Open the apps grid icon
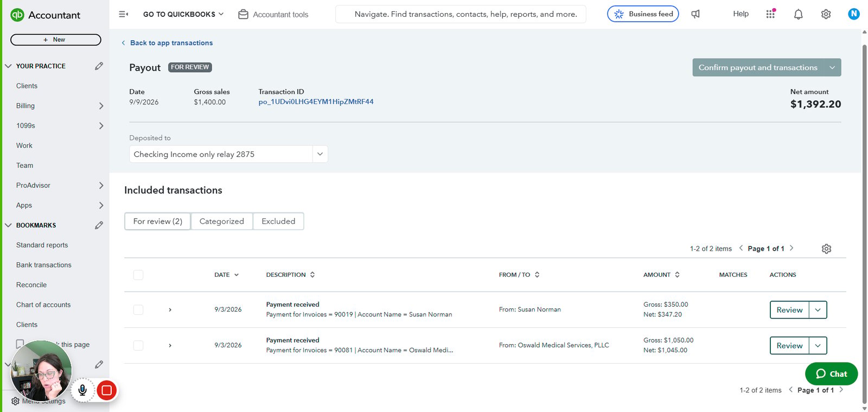The width and height of the screenshot is (868, 412). pos(770,14)
